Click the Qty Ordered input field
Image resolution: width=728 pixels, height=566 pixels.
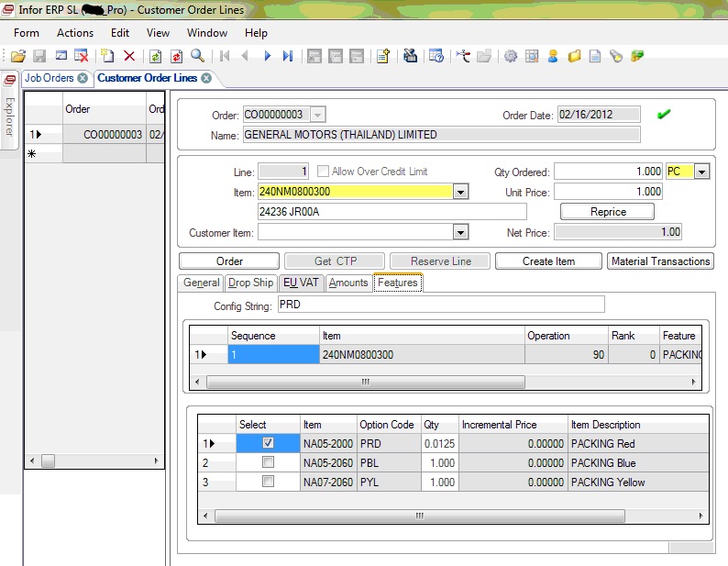click(x=608, y=172)
